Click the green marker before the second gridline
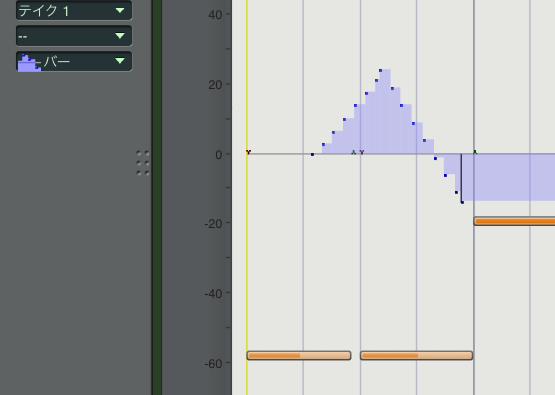This screenshot has width=555, height=395. (x=353, y=152)
